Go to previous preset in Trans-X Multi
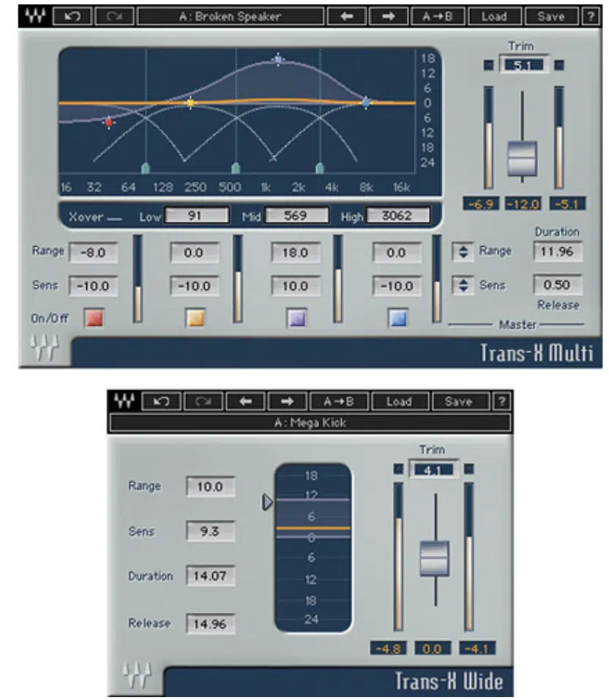The height and width of the screenshot is (700, 609). coord(347,17)
